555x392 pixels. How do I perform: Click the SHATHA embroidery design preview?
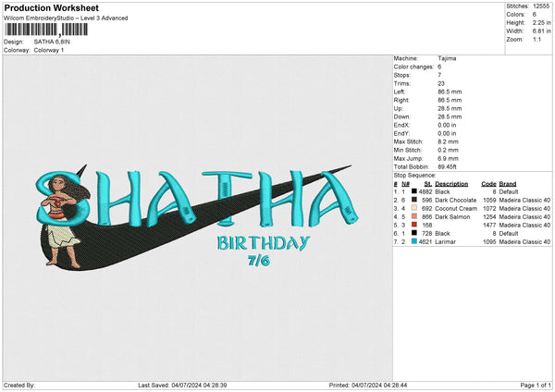point(198,215)
